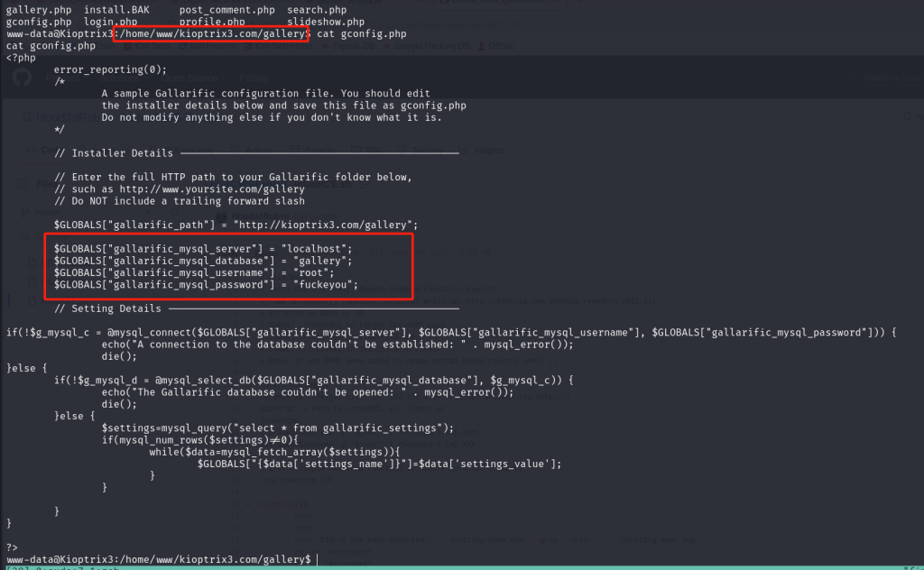Open the Exploit-DB bookmark behind the terminal

click(x=349, y=46)
